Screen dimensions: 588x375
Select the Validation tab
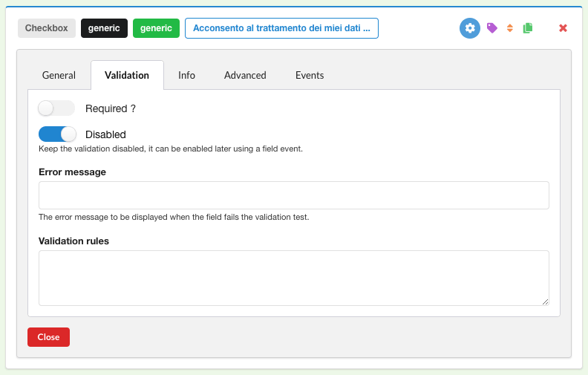coord(127,75)
